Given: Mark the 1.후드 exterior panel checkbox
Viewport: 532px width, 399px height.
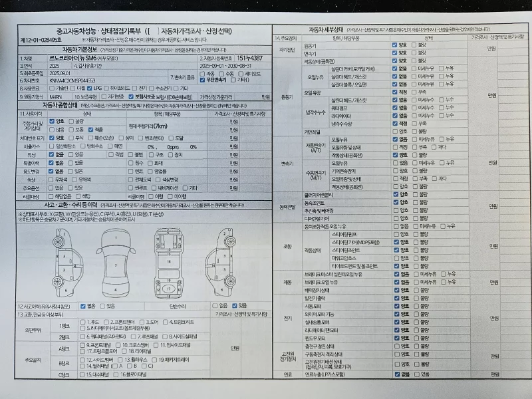Looking at the screenshot, I should pos(82,321).
